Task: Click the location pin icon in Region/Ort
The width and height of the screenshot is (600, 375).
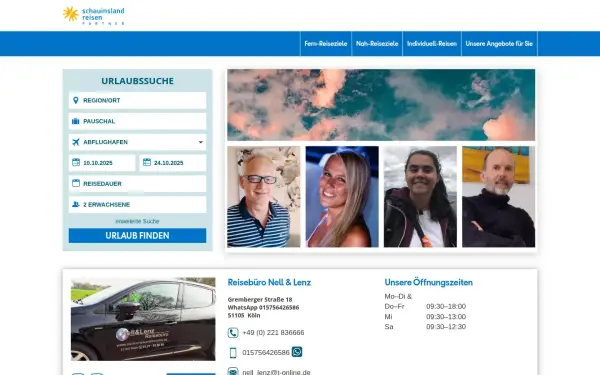Action: 76,100
